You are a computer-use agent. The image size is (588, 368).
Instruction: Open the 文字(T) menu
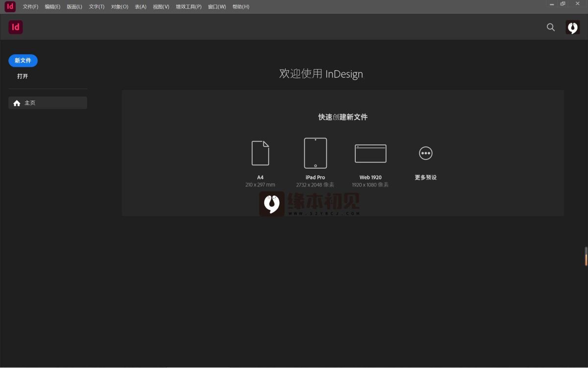tap(97, 7)
